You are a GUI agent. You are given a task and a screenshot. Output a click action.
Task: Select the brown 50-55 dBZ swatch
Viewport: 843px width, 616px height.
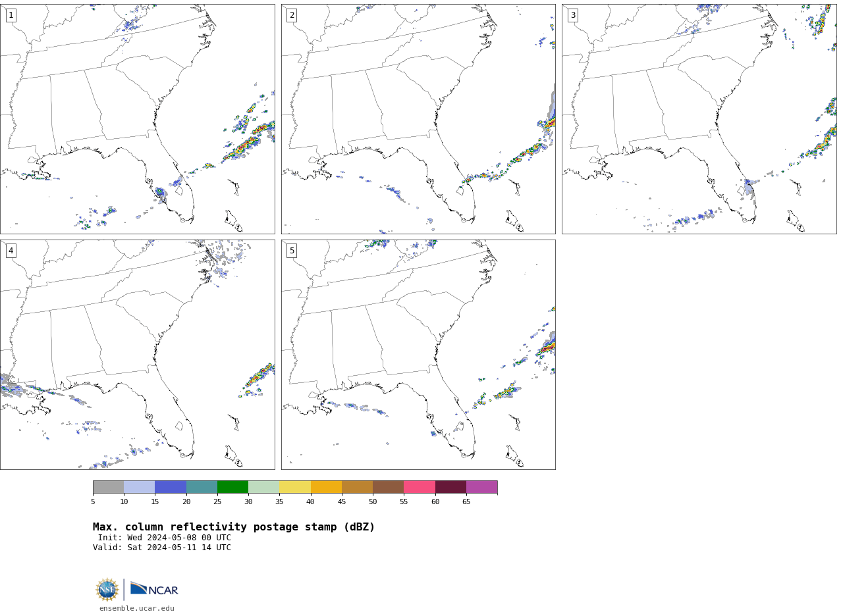[x=388, y=487]
